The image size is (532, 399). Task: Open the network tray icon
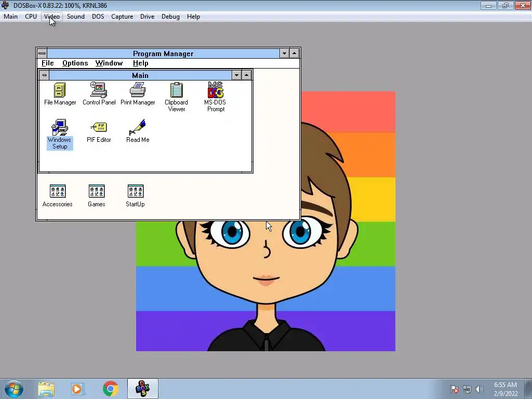point(467,389)
